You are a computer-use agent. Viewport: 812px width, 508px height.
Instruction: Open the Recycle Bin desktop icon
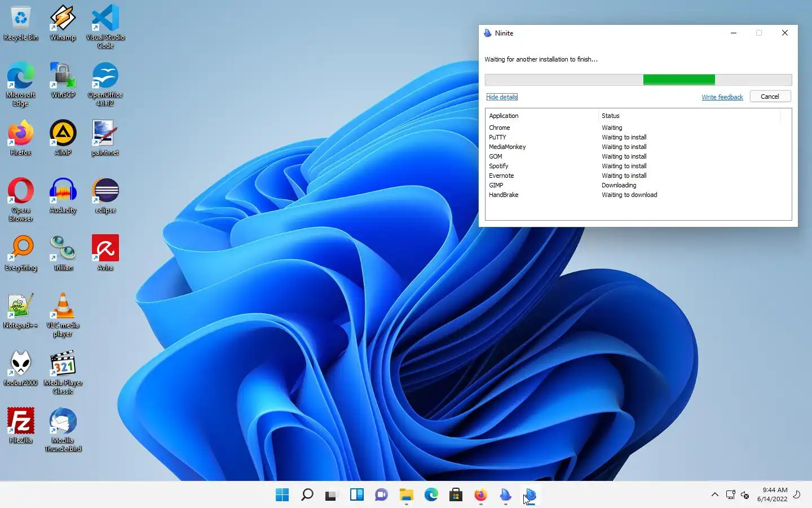pos(21,24)
